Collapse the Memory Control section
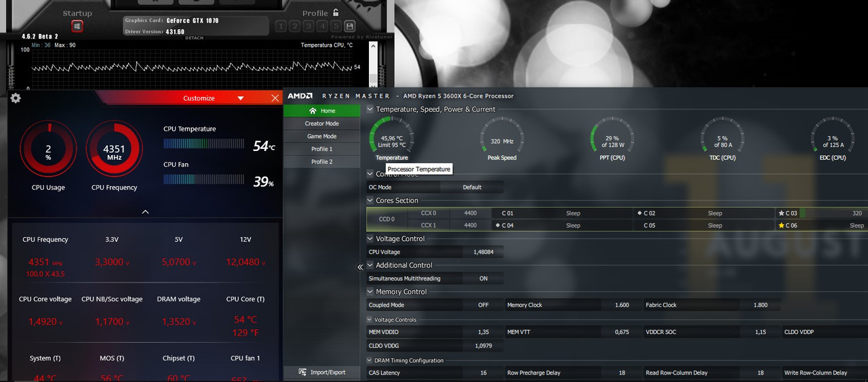868x382 pixels. [370, 291]
